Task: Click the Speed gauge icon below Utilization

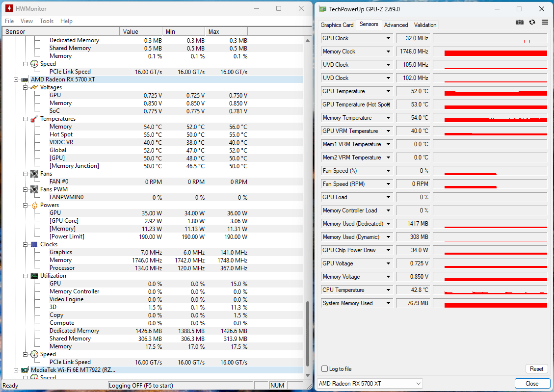Action: point(34,354)
